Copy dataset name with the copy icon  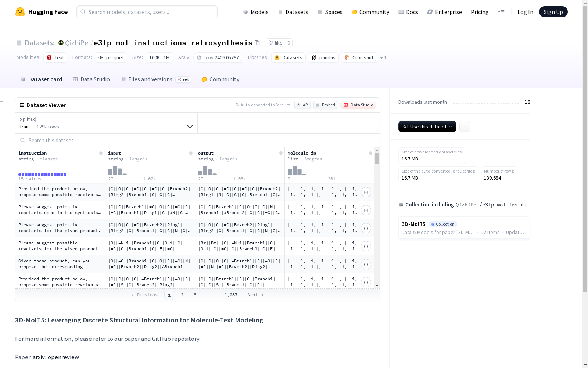pos(257,43)
